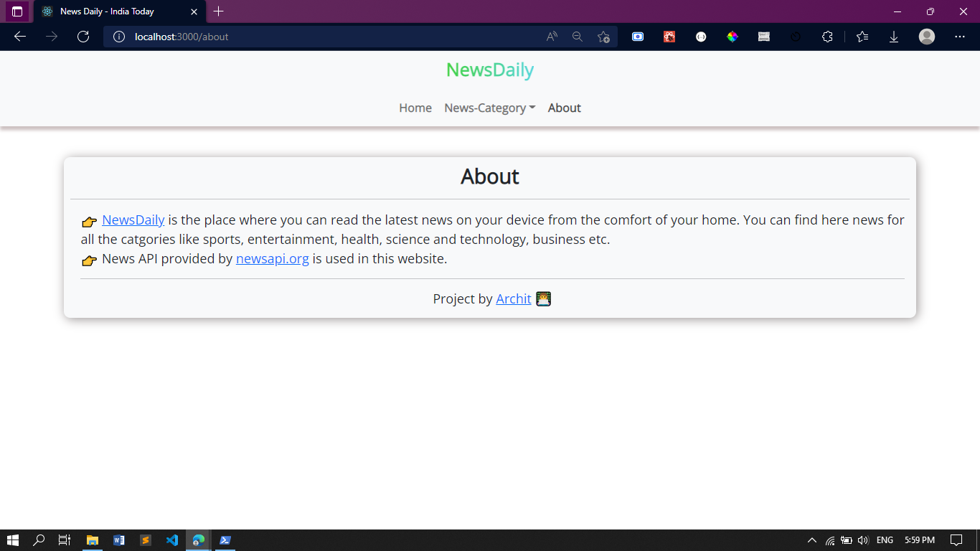The width and height of the screenshot is (980, 551).
Task: Open the notification center
Action: (956, 540)
